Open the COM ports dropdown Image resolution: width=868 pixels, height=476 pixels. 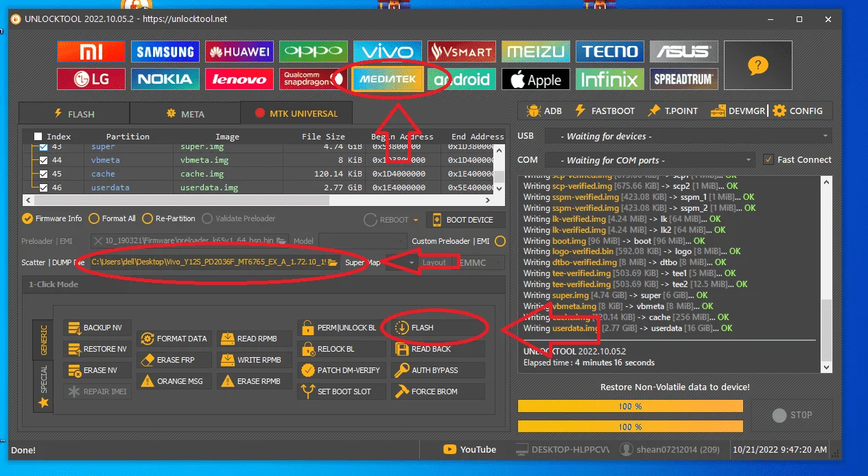pos(649,160)
